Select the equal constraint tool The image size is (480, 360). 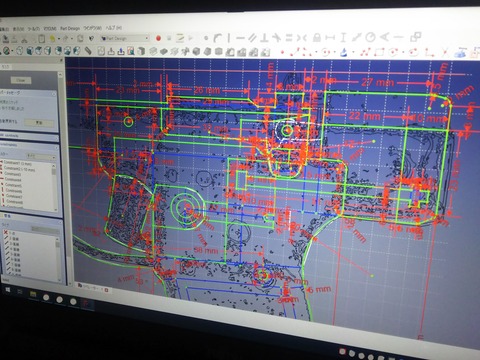click(x=289, y=38)
